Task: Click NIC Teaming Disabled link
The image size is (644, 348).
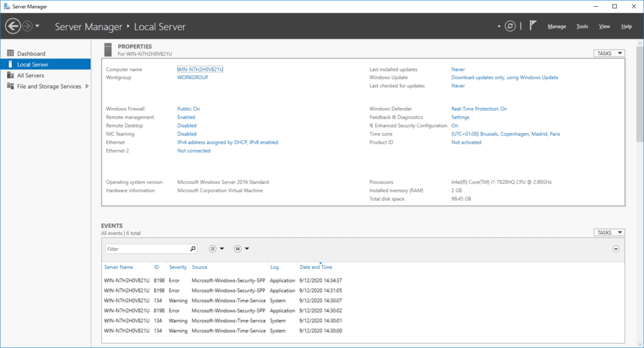Action: [x=187, y=134]
